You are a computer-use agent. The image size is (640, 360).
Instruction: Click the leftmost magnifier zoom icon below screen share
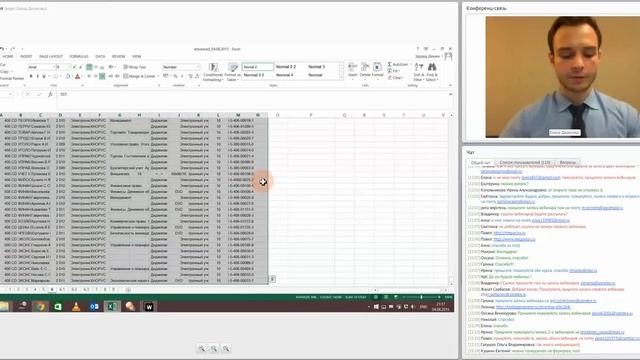click(202, 348)
